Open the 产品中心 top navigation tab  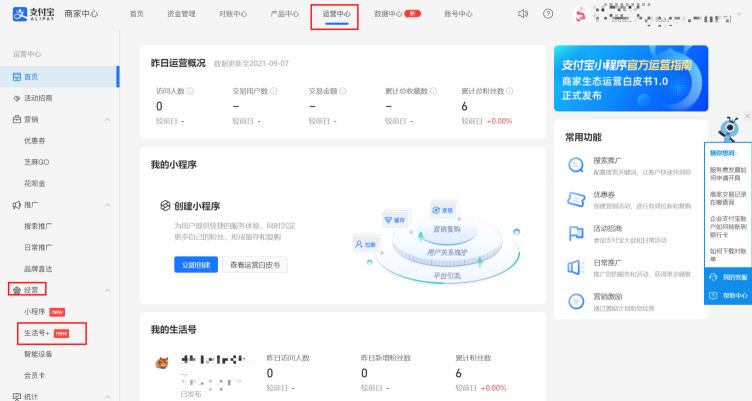(285, 14)
